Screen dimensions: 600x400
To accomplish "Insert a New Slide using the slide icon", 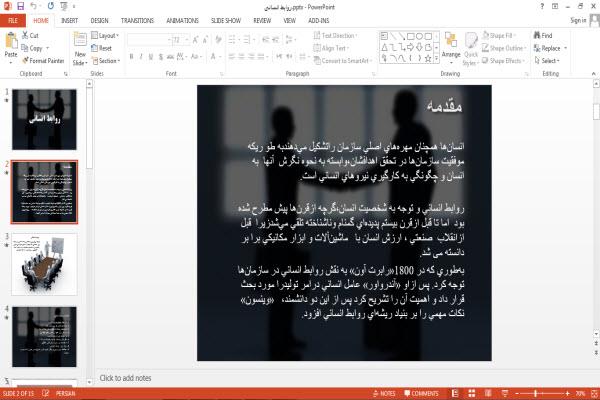I will (80, 40).
